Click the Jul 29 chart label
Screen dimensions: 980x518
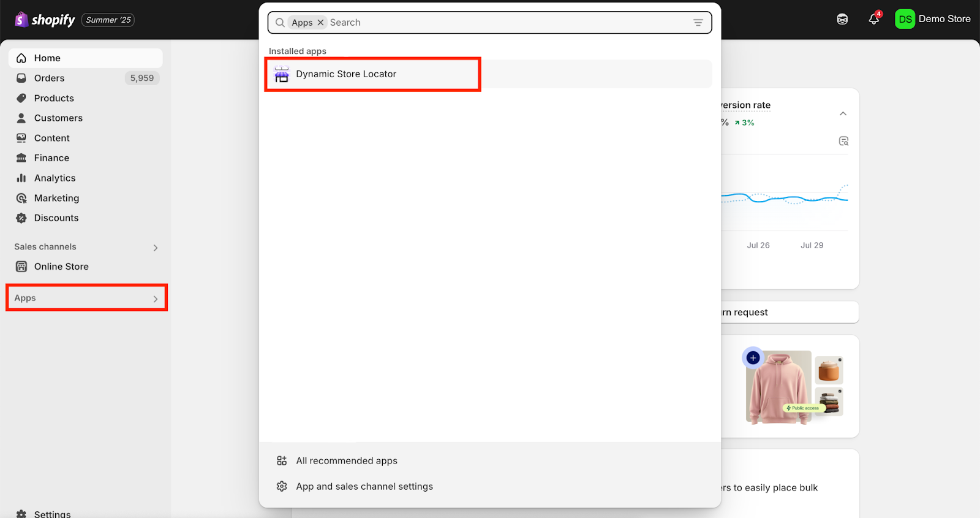tap(812, 245)
